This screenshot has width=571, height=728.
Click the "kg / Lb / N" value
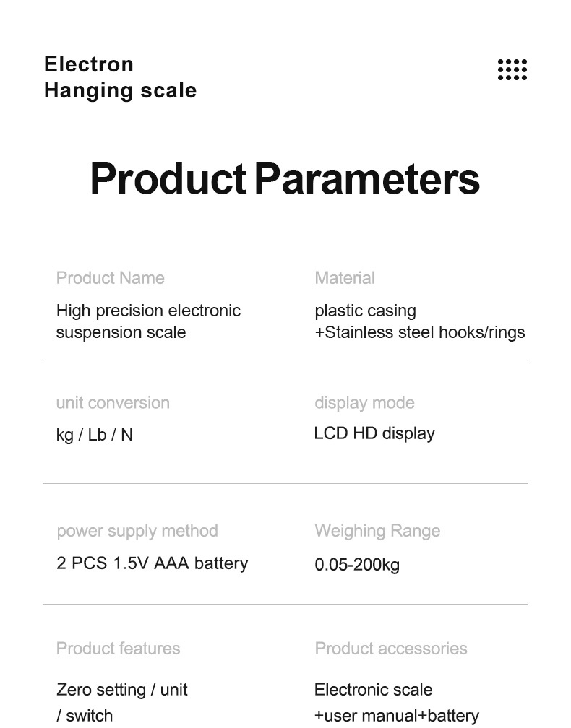(x=95, y=435)
